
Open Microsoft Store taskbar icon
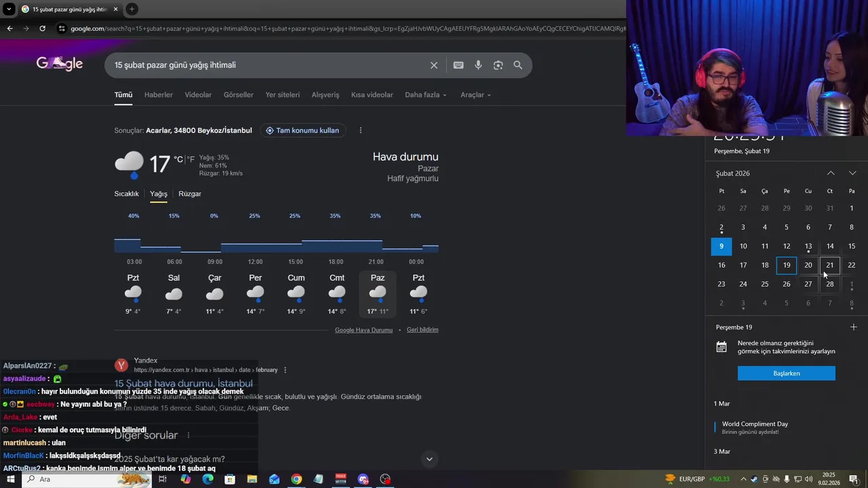pos(230,479)
